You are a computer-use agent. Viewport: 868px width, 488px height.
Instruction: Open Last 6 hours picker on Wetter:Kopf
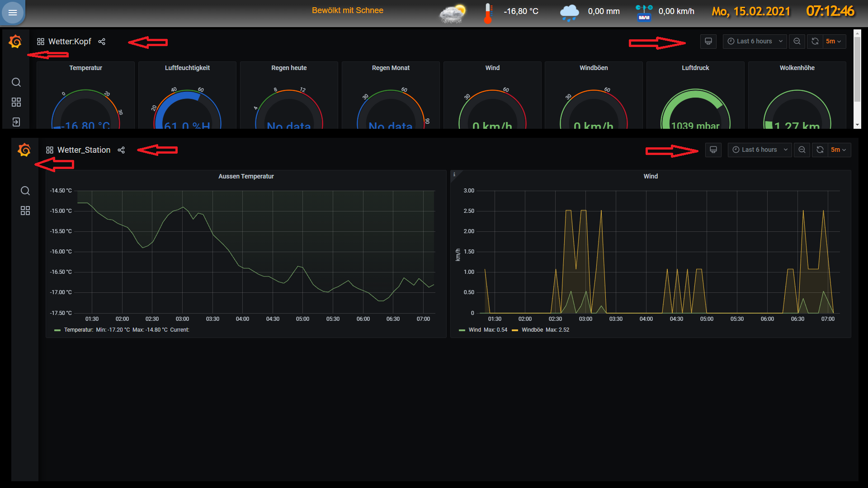(x=755, y=42)
